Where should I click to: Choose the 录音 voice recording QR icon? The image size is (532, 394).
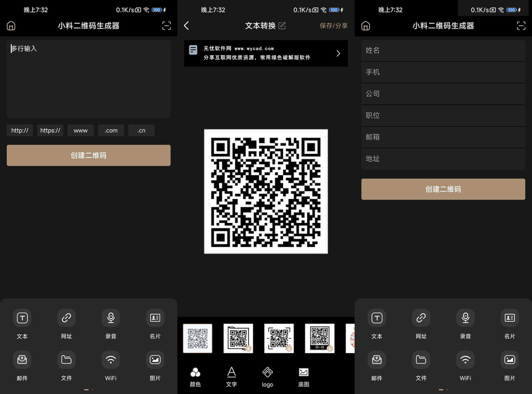pyautogui.click(x=110, y=318)
